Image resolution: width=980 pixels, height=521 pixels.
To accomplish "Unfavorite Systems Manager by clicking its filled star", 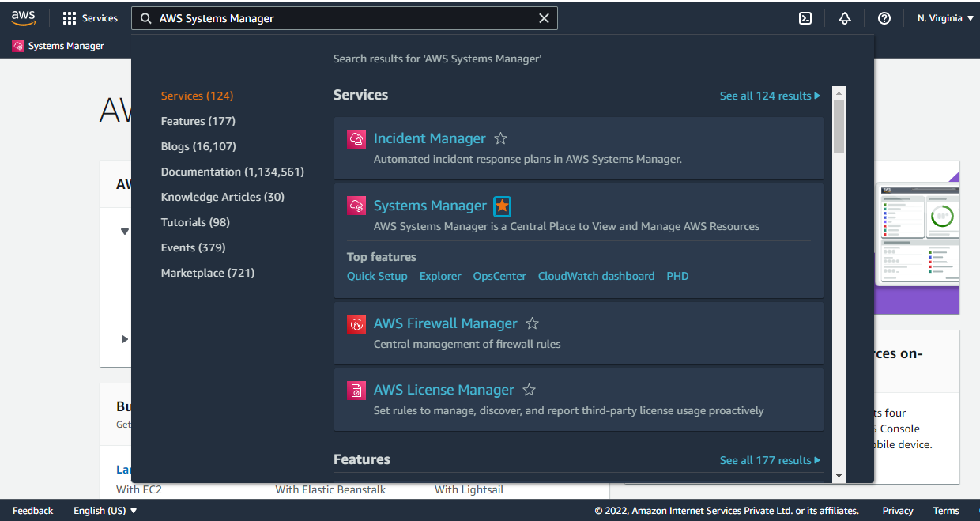I will point(503,206).
